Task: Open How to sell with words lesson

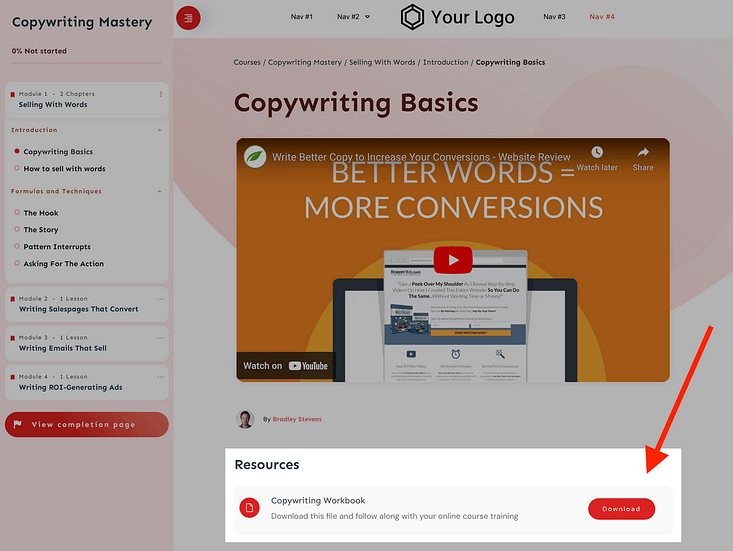Action: click(x=65, y=169)
